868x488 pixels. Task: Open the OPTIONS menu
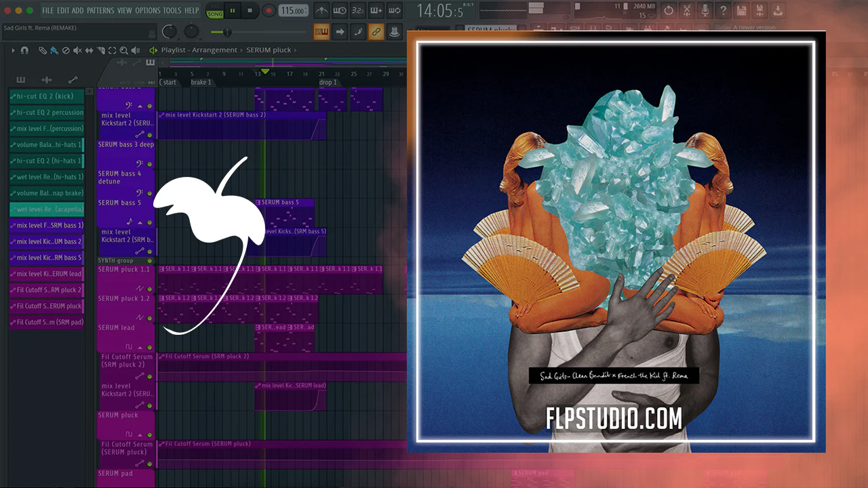[148, 11]
